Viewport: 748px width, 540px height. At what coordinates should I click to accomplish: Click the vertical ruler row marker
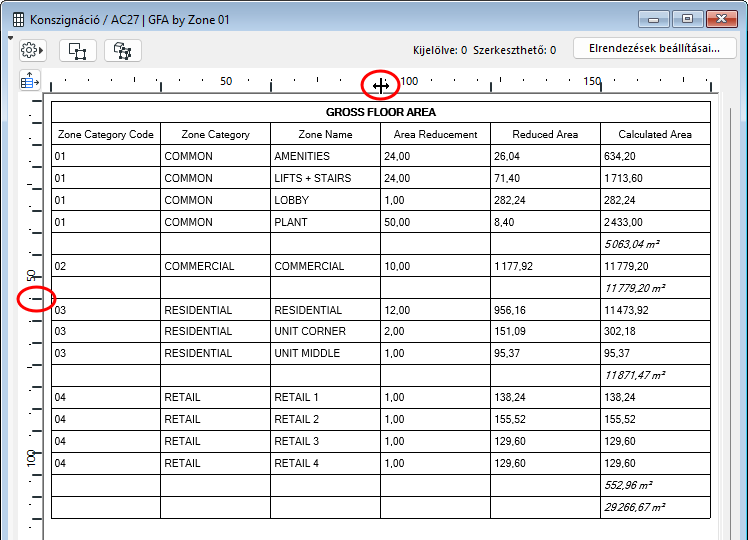[x=36, y=299]
